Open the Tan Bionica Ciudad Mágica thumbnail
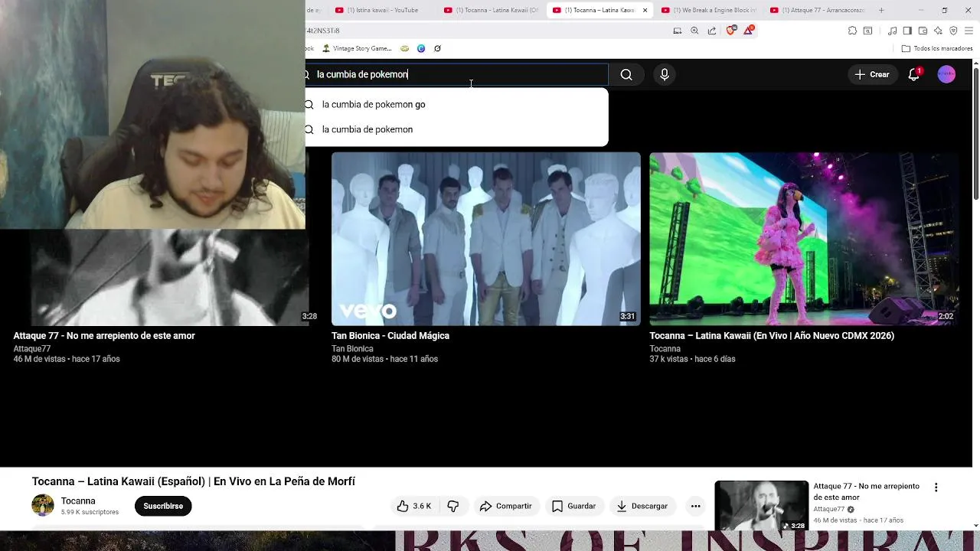 coord(486,239)
